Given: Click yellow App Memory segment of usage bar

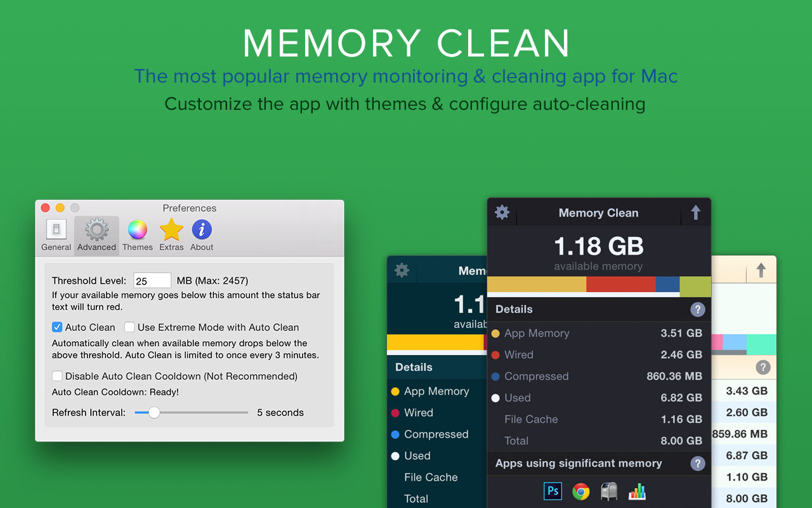Looking at the screenshot, I should 537,284.
